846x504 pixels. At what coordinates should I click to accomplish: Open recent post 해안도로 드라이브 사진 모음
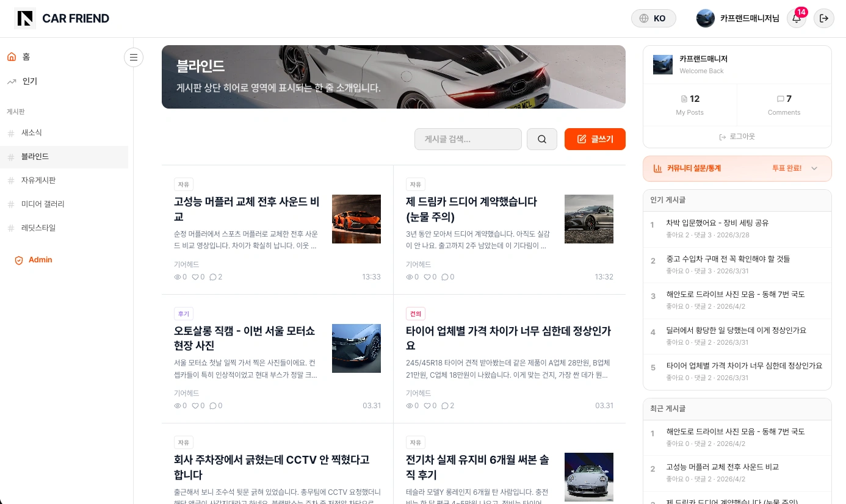pyautogui.click(x=736, y=431)
